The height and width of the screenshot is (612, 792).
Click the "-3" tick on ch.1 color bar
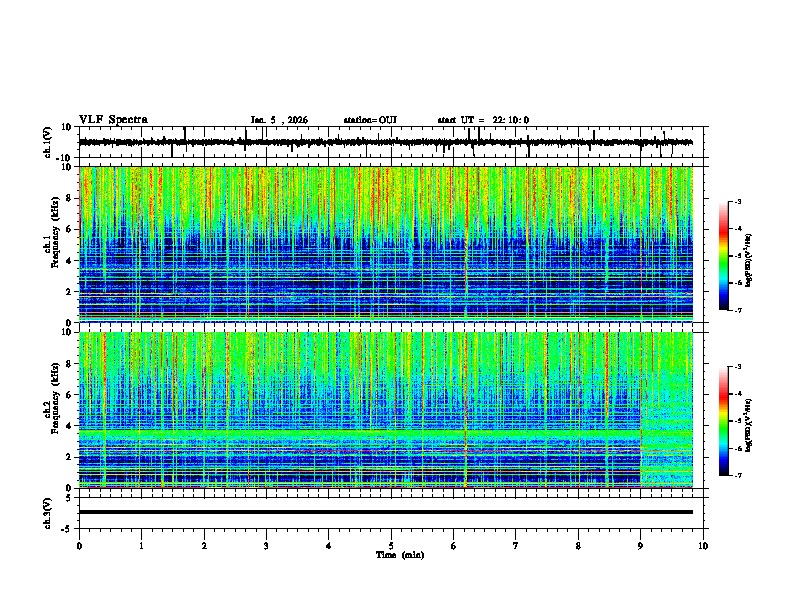click(737, 201)
